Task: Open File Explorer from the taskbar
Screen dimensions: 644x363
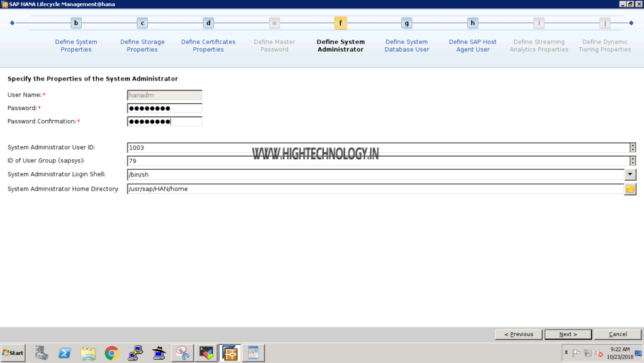Action: coord(88,353)
